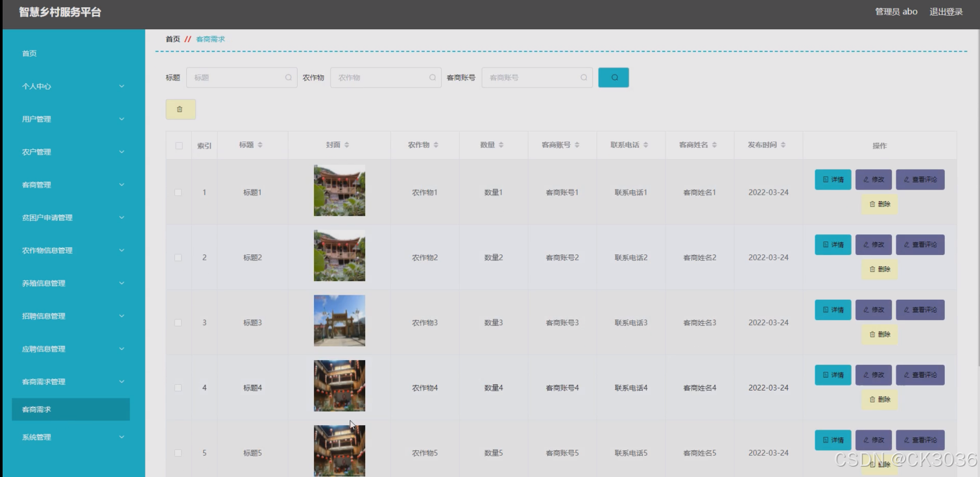Check the checkbox for row 标题2
The image size is (980, 477).
tap(178, 258)
